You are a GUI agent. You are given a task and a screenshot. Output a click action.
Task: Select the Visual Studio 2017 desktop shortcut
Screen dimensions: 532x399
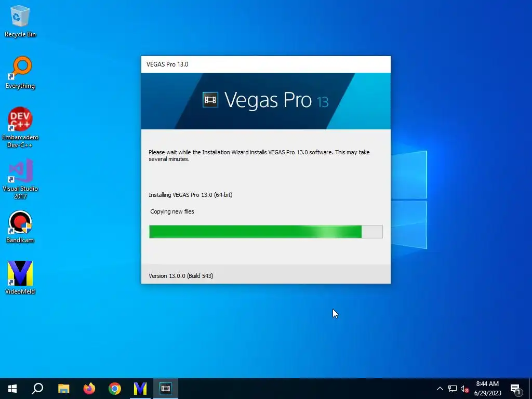tap(20, 179)
